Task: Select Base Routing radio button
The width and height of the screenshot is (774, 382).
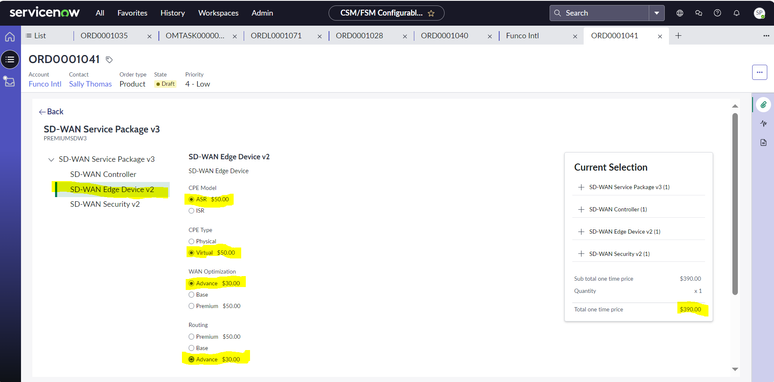Action: [x=191, y=348]
